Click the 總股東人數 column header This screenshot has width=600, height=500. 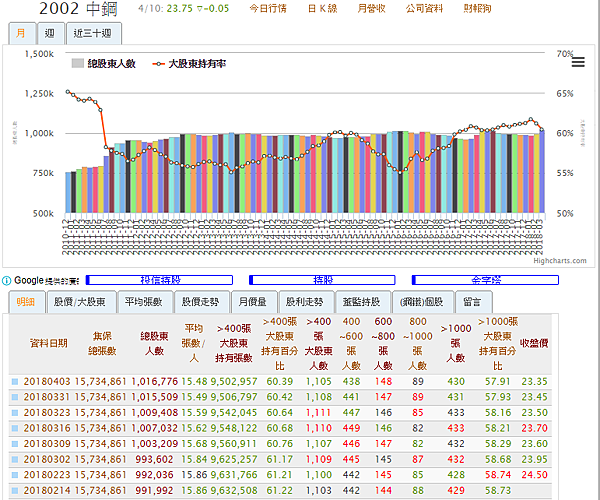(154, 344)
